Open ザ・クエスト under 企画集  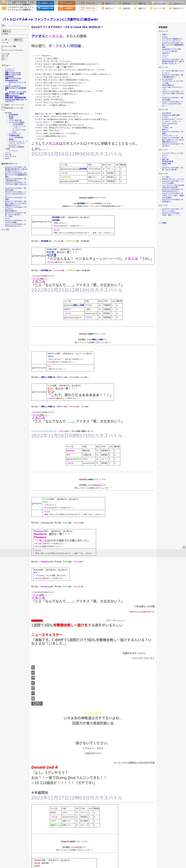[13, 151]
